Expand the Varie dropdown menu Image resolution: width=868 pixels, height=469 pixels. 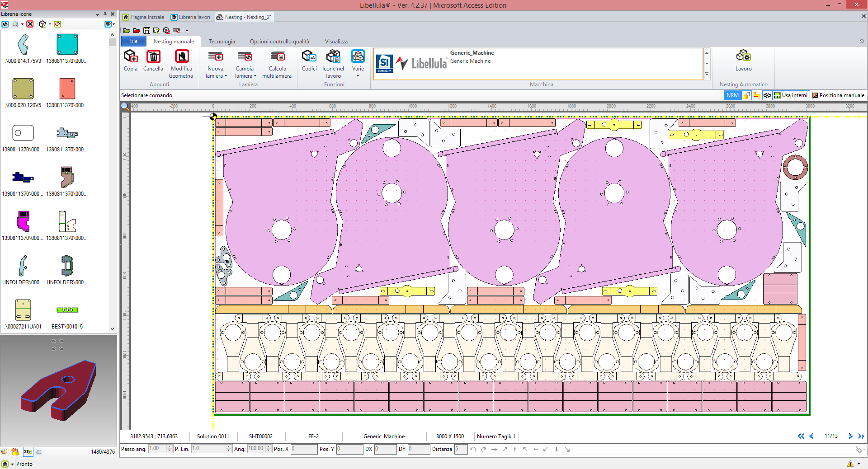tap(358, 75)
